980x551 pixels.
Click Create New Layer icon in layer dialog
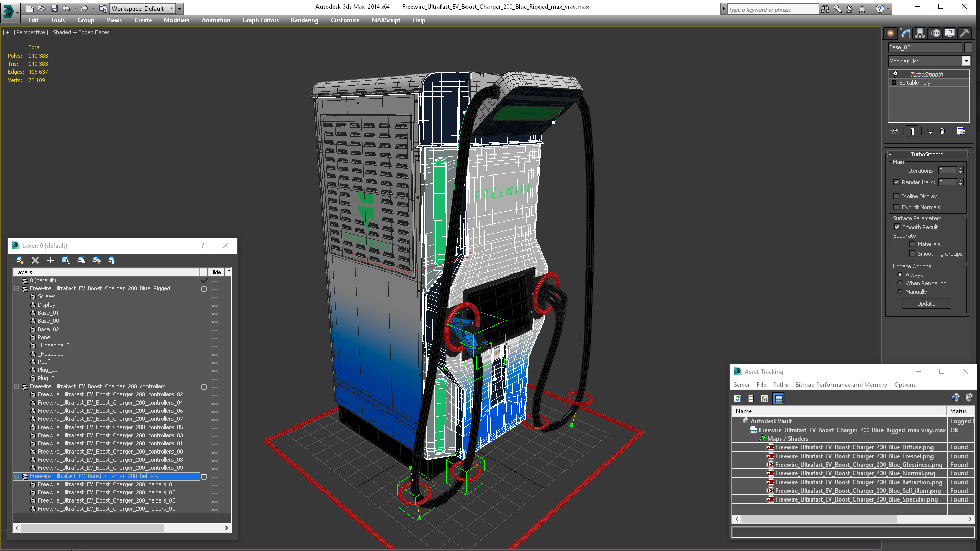[x=20, y=260]
